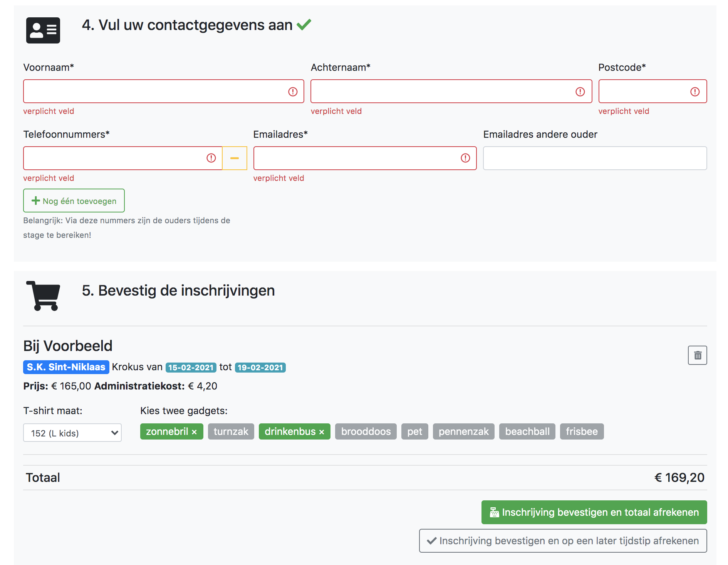Click the warning icon in the Postcode field

[x=694, y=92]
